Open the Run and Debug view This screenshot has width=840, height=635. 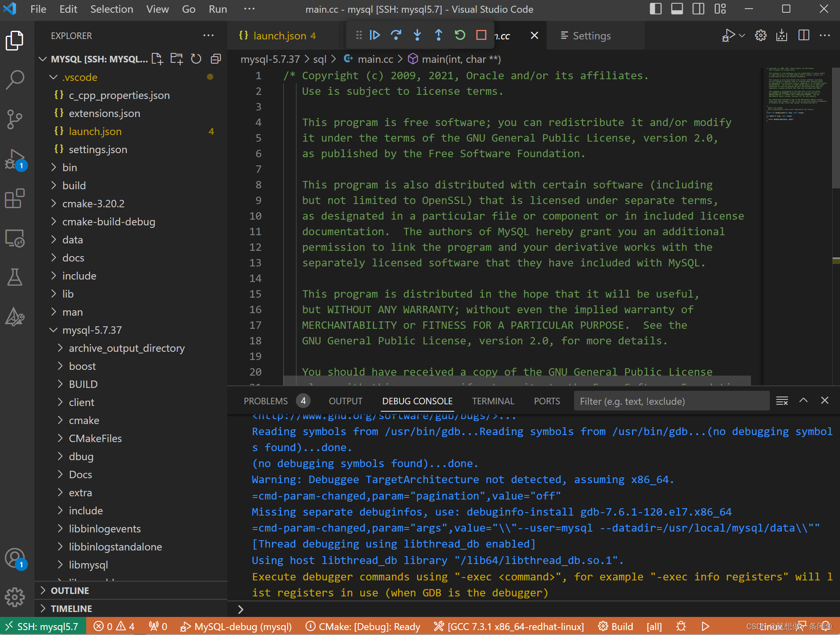click(15, 159)
